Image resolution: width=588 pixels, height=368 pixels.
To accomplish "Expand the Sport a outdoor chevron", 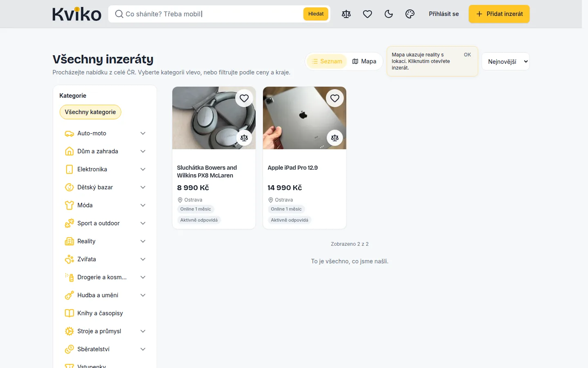I will (x=143, y=223).
